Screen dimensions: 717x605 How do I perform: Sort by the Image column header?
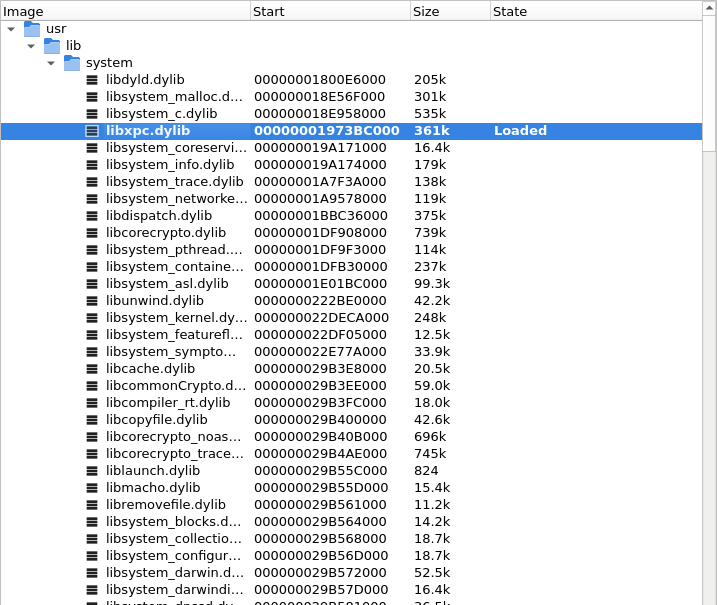pos(125,11)
